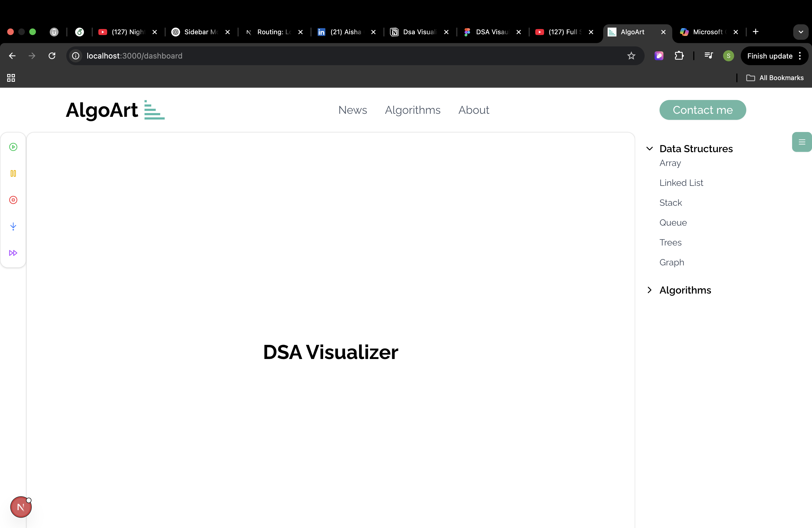Open the pinned spiral-icon tab
The height and width of the screenshot is (528, 812).
pyautogui.click(x=80, y=32)
